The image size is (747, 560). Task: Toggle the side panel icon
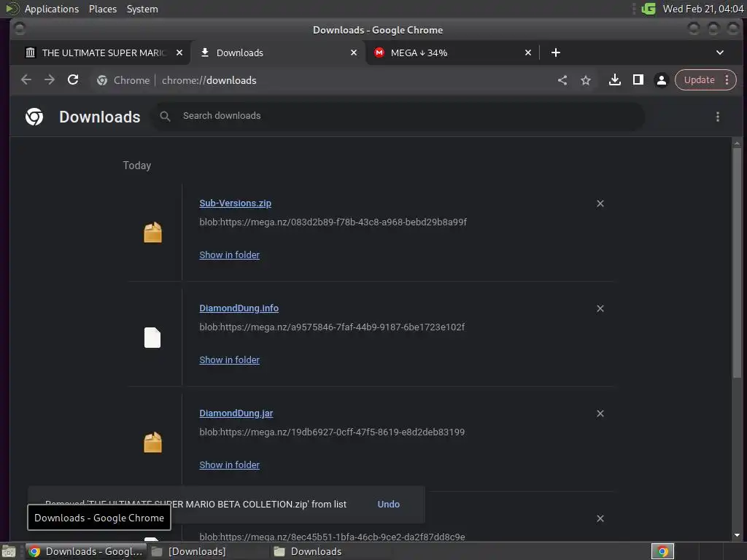point(638,80)
